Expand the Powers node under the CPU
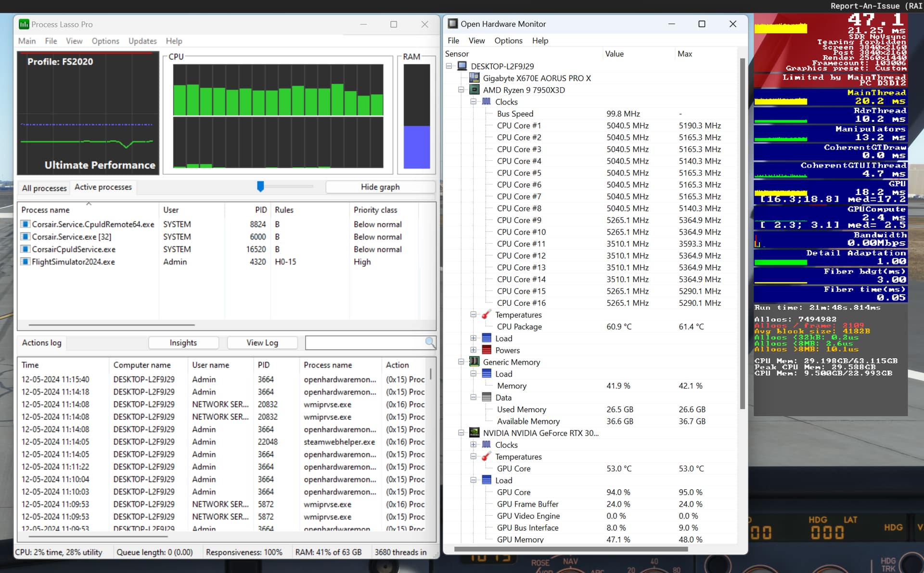 473,350
